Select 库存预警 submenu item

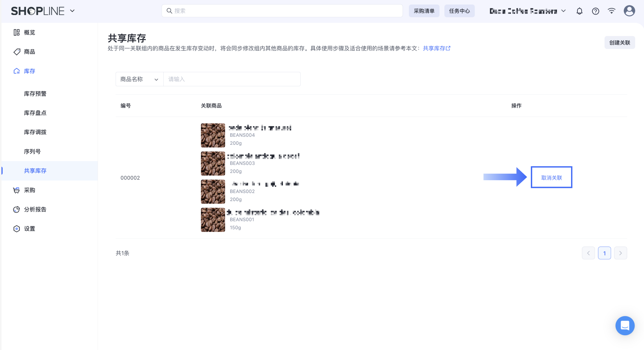click(35, 94)
